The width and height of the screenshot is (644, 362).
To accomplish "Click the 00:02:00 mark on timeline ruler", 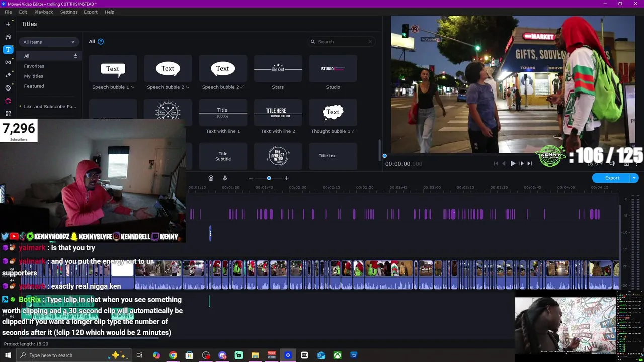I will pos(297,187).
